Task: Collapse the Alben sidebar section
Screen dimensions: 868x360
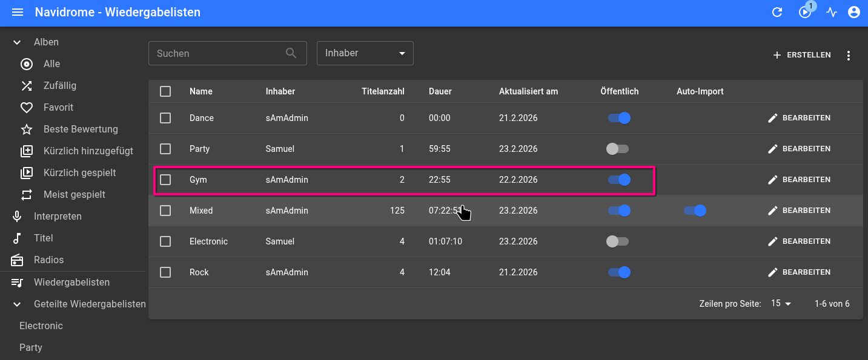Action: point(17,42)
